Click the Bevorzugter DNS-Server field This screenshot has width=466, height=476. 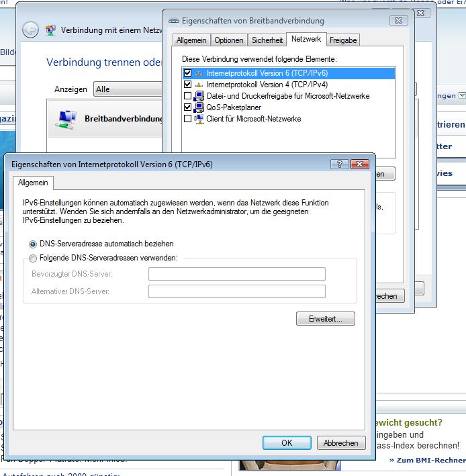coord(237,274)
